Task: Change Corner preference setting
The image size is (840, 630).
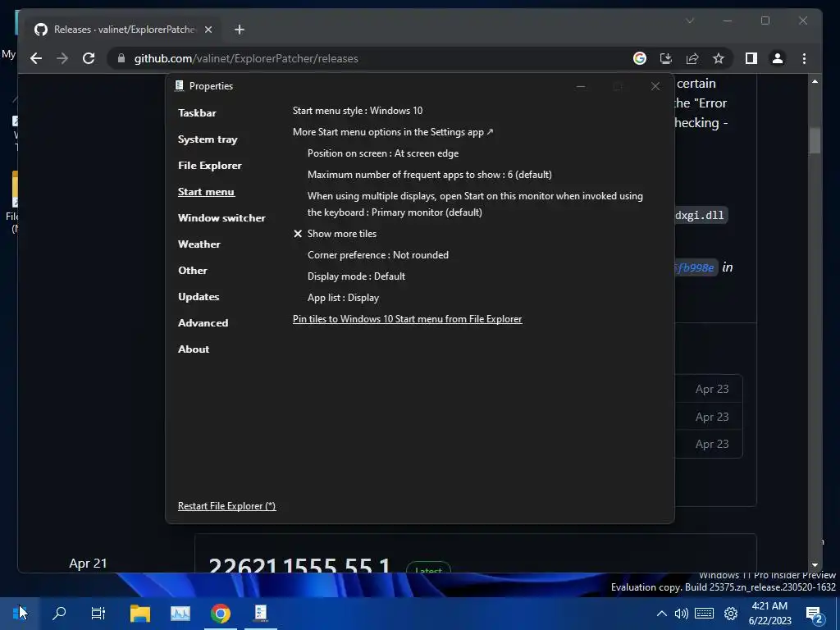Action: (x=377, y=255)
